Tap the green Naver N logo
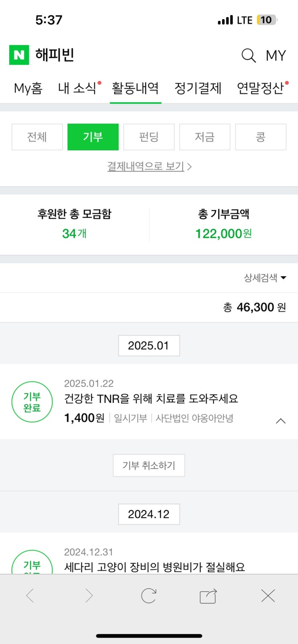The width and height of the screenshot is (298, 644). 19,55
